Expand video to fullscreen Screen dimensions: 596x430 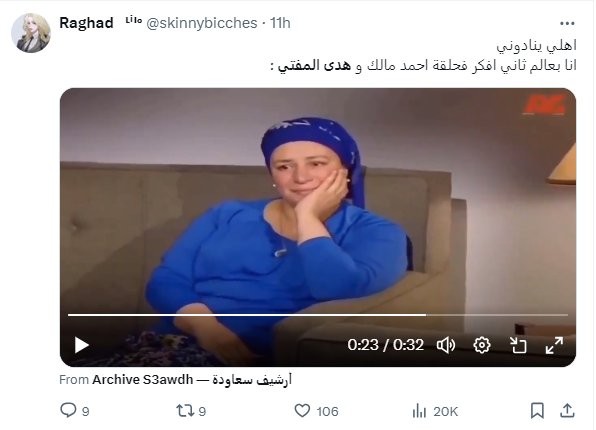click(554, 345)
